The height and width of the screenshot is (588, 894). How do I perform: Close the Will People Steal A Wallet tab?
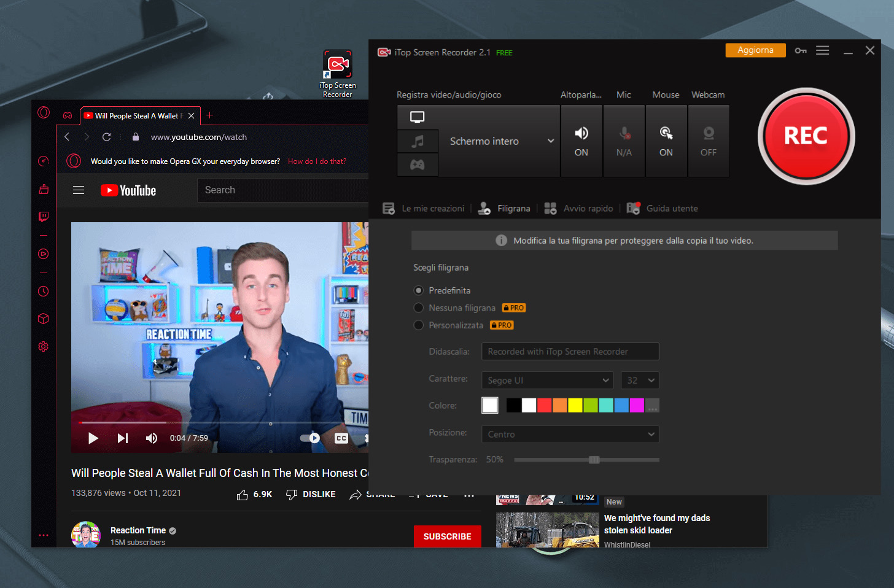click(191, 115)
